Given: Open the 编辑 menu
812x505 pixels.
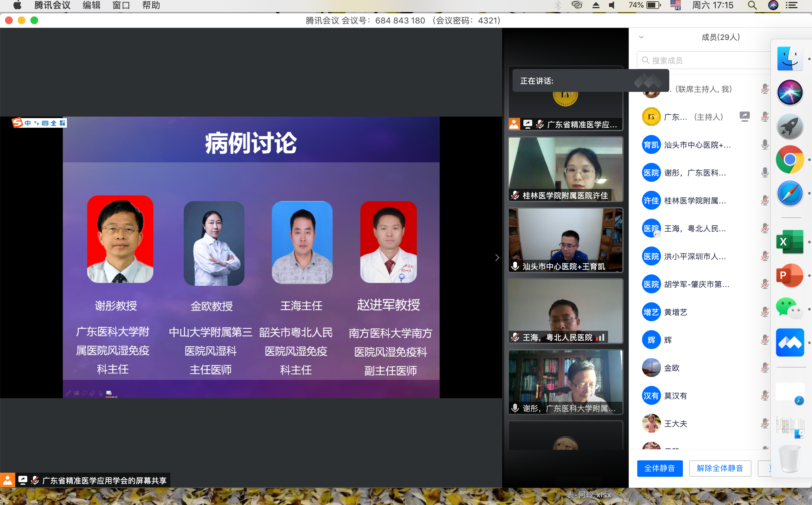Looking at the screenshot, I should [x=91, y=5].
